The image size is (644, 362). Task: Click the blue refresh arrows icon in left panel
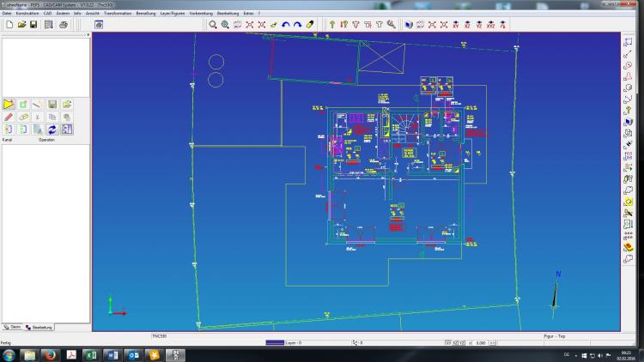[x=52, y=130]
